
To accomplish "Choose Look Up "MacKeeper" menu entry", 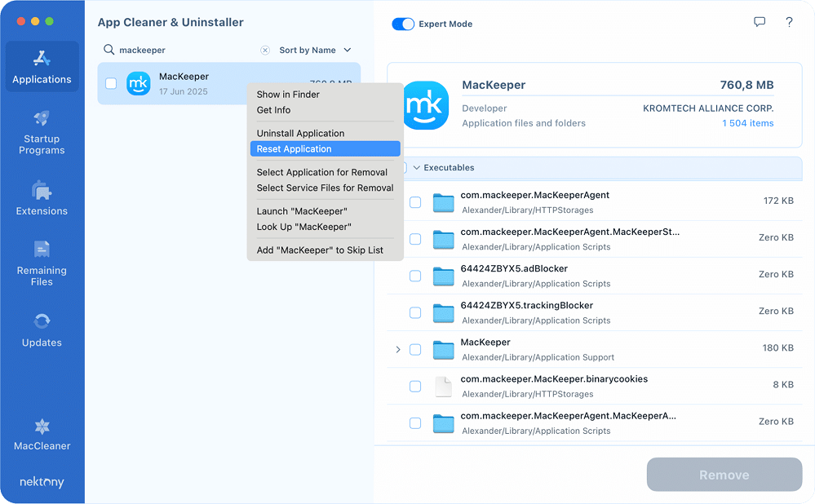I will tap(325, 227).
